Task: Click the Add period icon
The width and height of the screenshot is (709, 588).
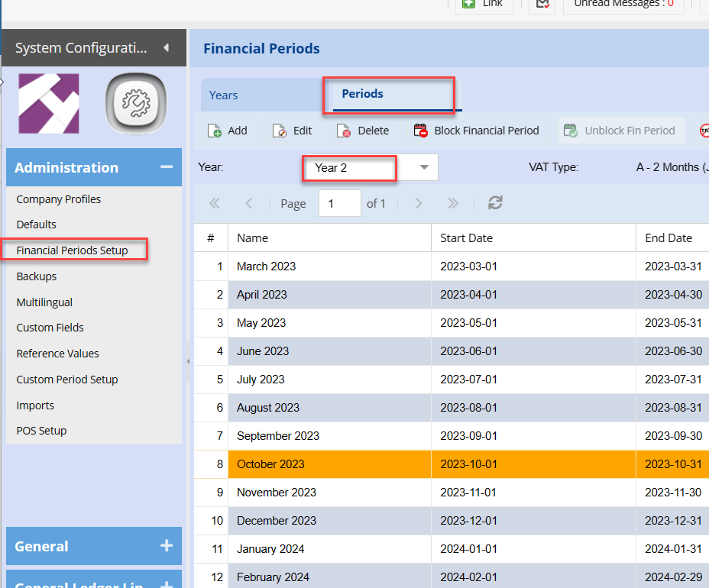Action: tap(215, 131)
